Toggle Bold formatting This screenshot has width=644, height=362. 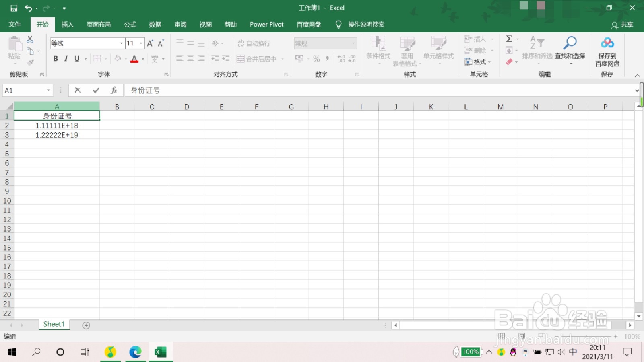56,59
